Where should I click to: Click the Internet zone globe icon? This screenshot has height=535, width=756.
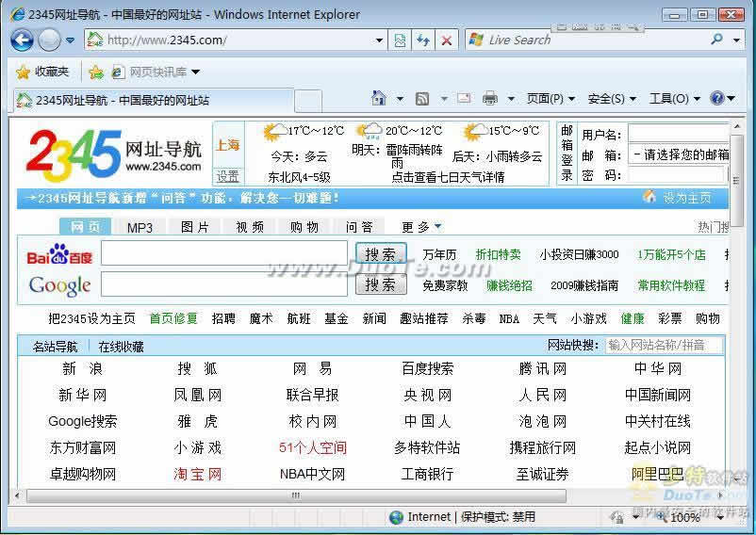[396, 517]
